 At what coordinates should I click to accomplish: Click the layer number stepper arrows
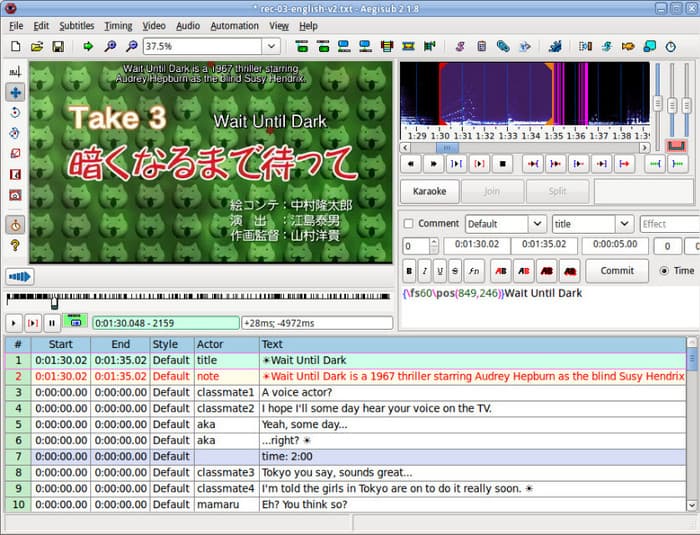[x=433, y=245]
